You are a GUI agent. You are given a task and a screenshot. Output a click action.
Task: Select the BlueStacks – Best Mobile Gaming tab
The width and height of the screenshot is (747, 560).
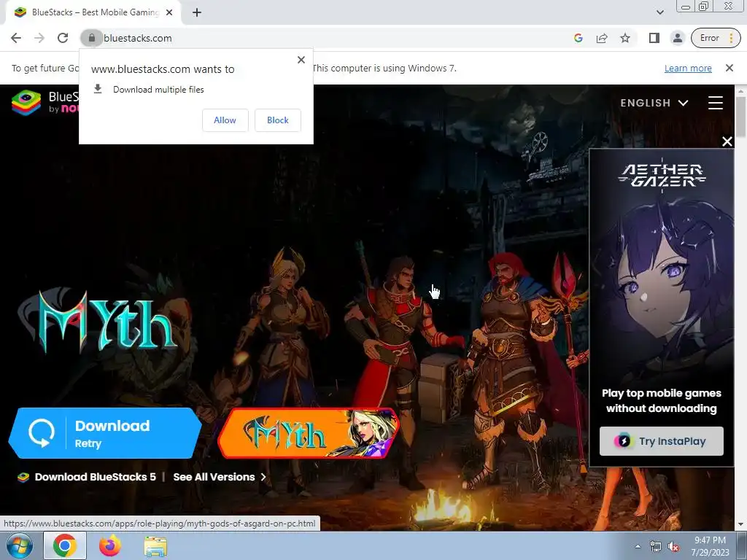(93, 13)
